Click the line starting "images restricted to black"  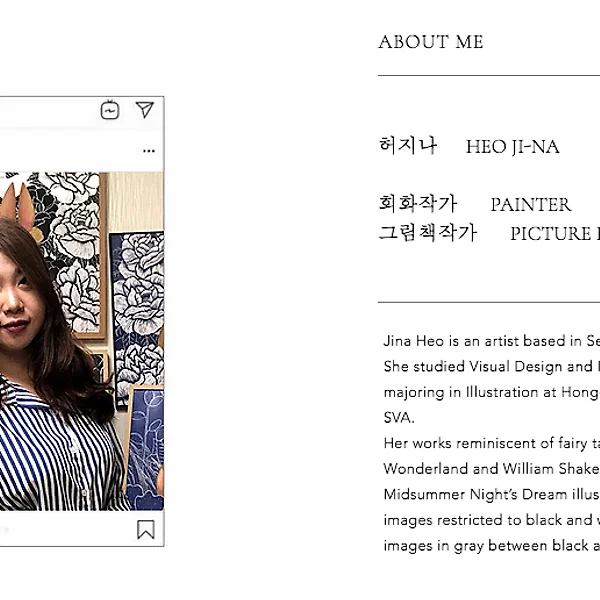[491, 520]
